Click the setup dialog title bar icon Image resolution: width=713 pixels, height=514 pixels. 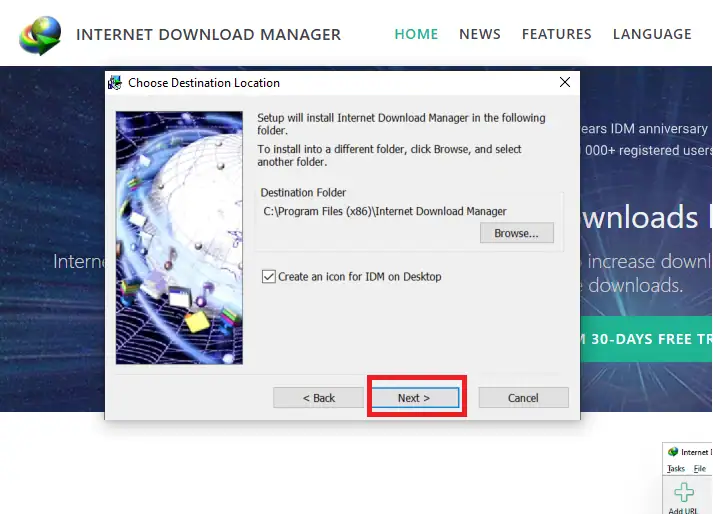(x=116, y=83)
